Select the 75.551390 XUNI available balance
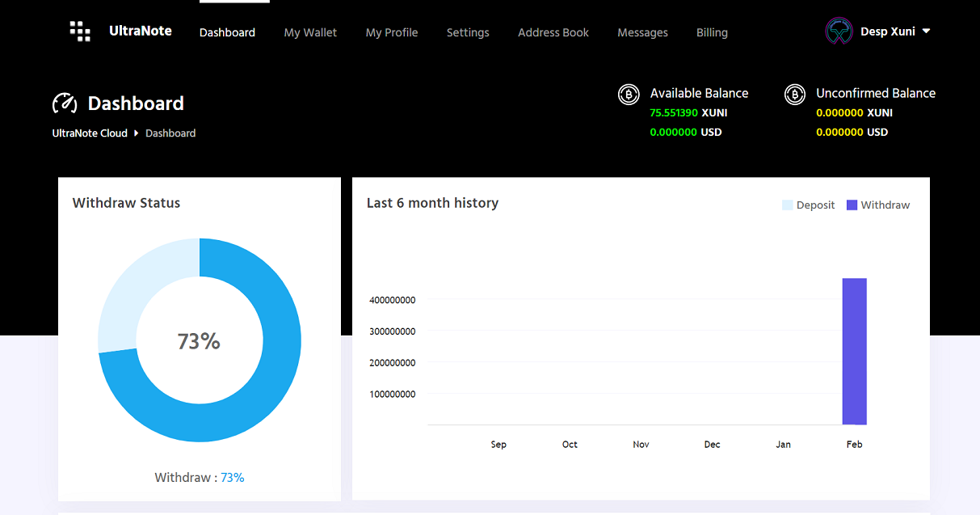Viewport: 980px width, 515px height. point(688,113)
